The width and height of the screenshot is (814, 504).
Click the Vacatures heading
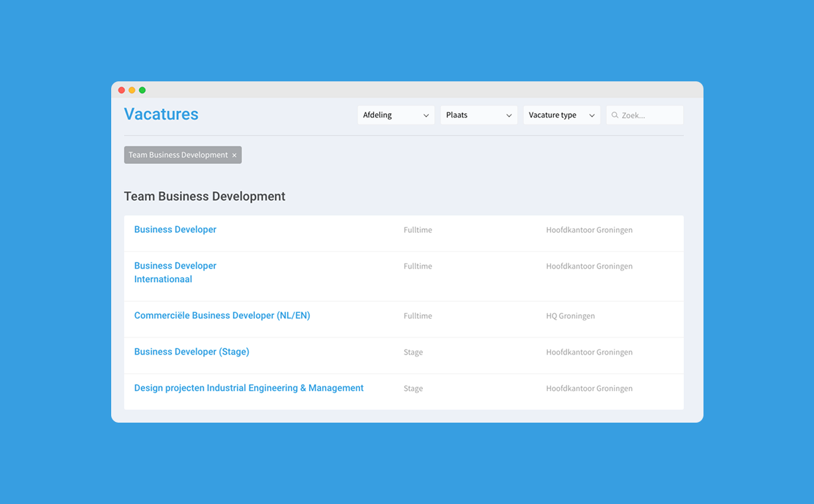161,114
